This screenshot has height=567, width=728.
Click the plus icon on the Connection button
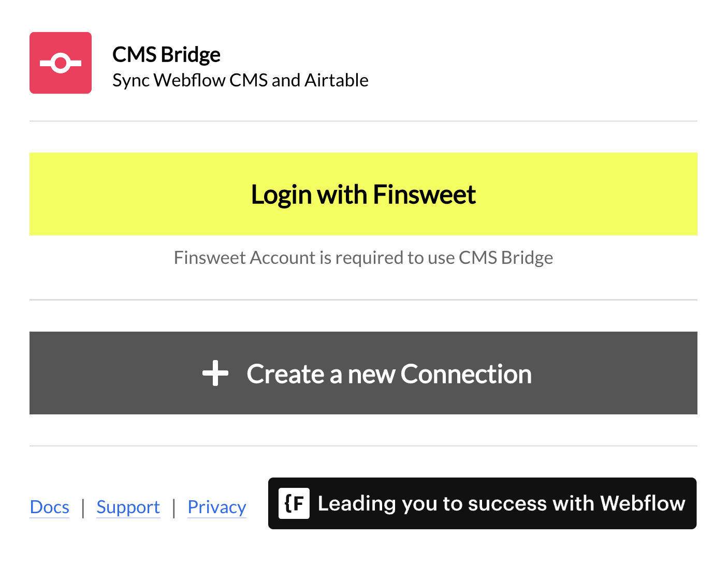pyautogui.click(x=215, y=373)
